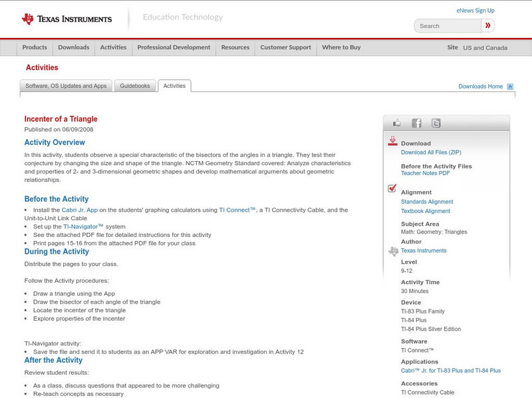Click the Alignment checkmark icon
This screenshot has width=532, height=398.
coord(392,188)
